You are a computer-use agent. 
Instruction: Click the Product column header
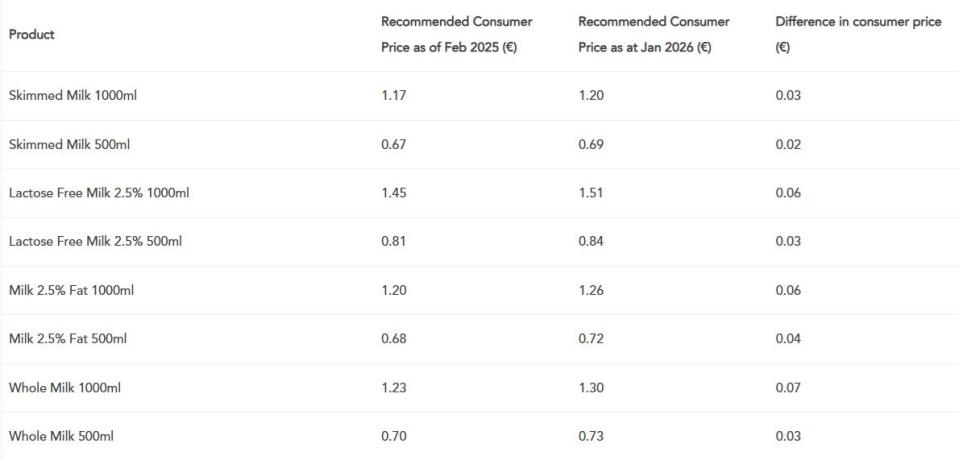[31, 34]
